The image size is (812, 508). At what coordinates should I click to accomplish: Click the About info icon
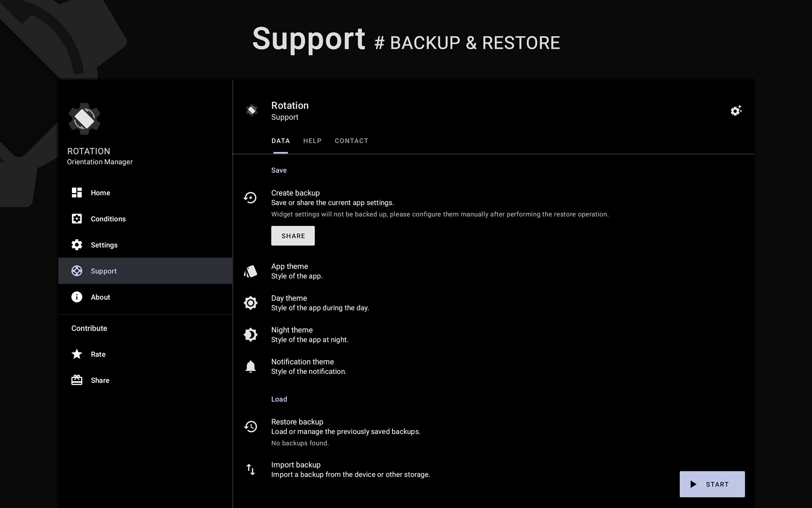[x=77, y=297]
